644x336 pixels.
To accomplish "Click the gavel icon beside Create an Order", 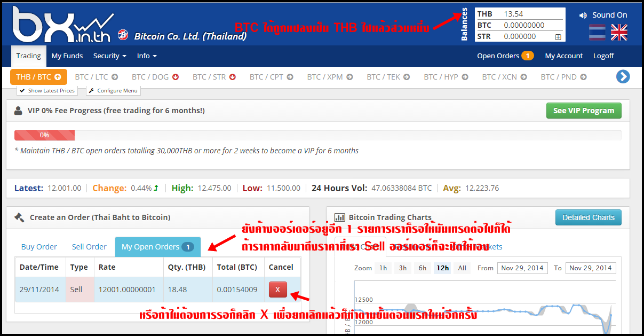I will click(20, 217).
